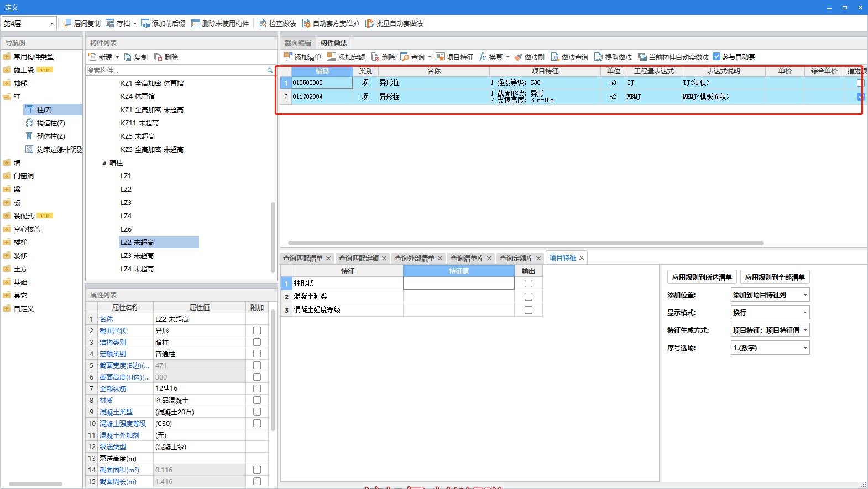Click the 应用规则到全部清单 button

point(775,277)
